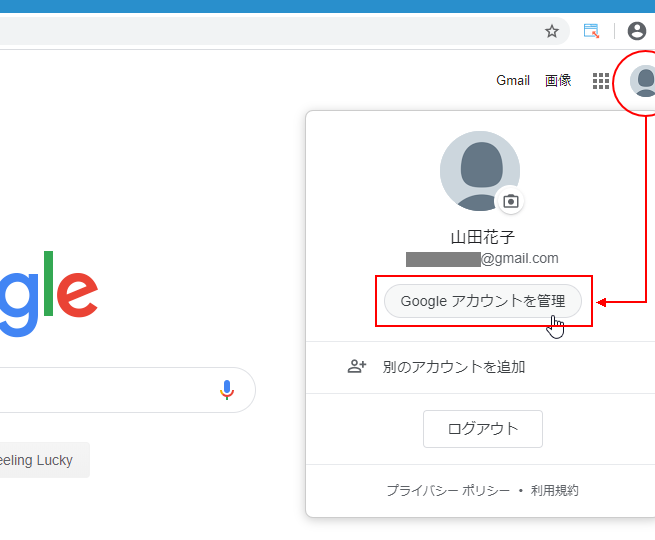655x540 pixels.
Task: Open the screenshot extension icon in the toolbar
Action: coord(591,31)
